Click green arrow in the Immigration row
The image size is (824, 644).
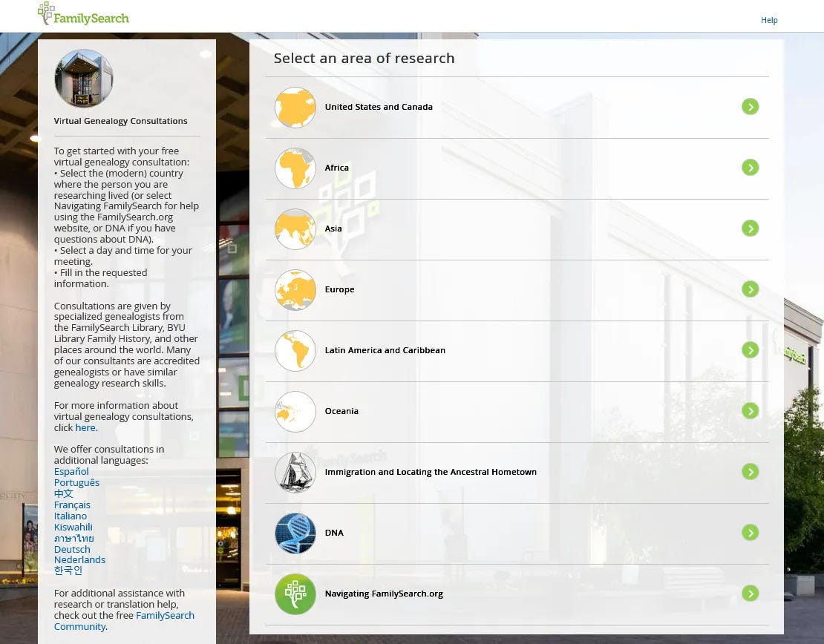click(x=750, y=472)
